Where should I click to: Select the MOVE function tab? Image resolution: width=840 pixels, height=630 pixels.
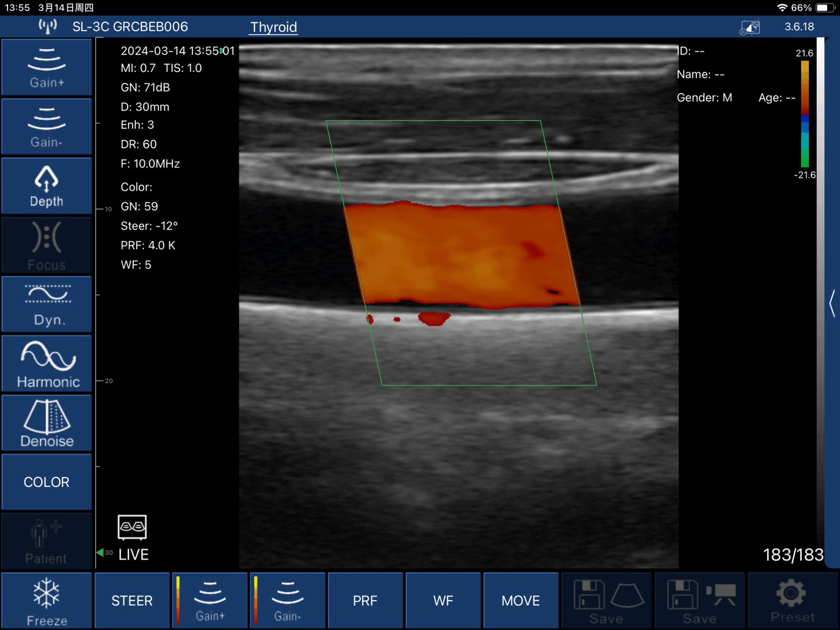coord(521,600)
